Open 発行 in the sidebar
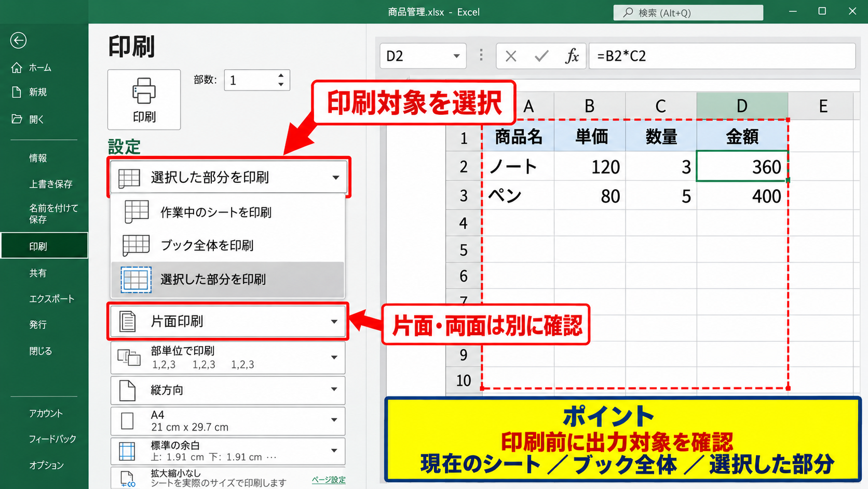868x489 pixels. pos(38,325)
